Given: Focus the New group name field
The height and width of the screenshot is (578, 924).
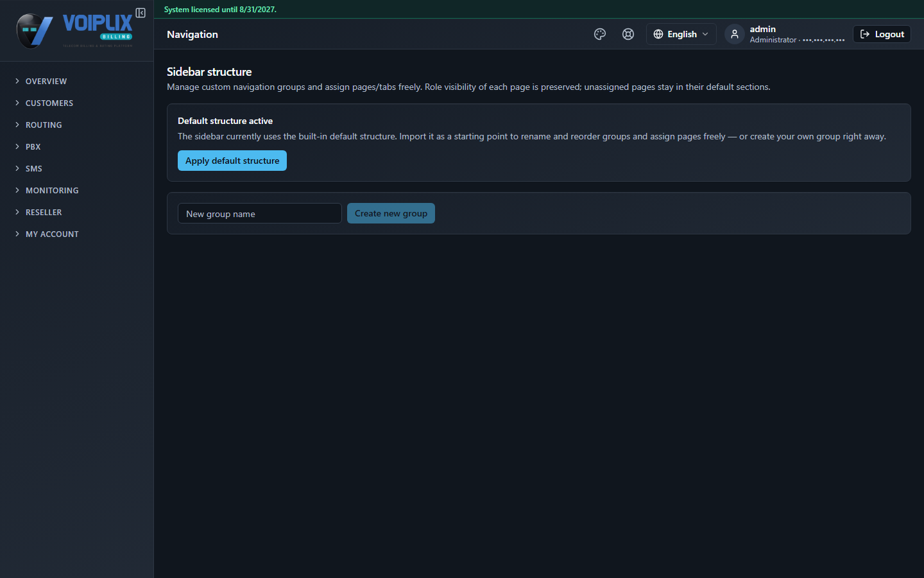Looking at the screenshot, I should click(259, 213).
